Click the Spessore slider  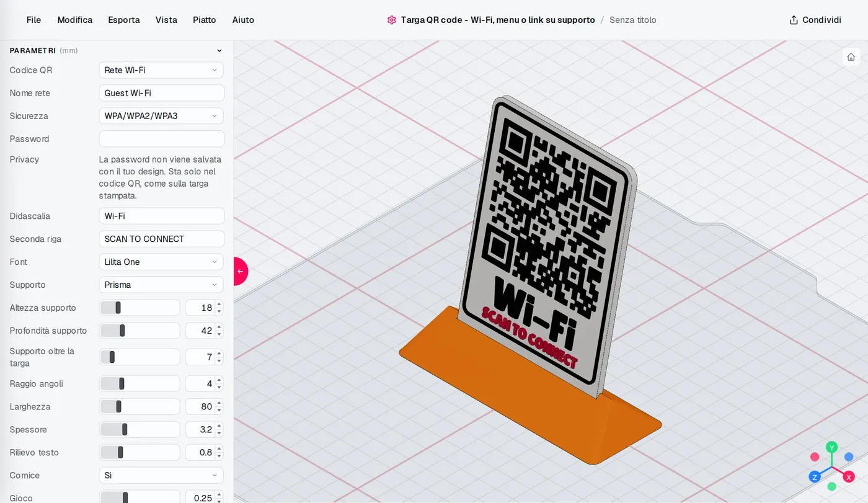[x=139, y=430]
